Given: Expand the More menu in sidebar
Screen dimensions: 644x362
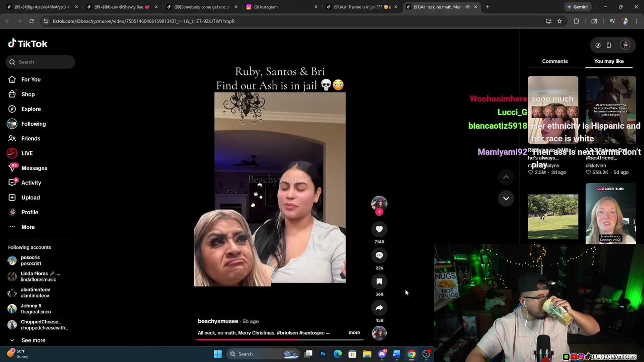Looking at the screenshot, I should pyautogui.click(x=28, y=227).
